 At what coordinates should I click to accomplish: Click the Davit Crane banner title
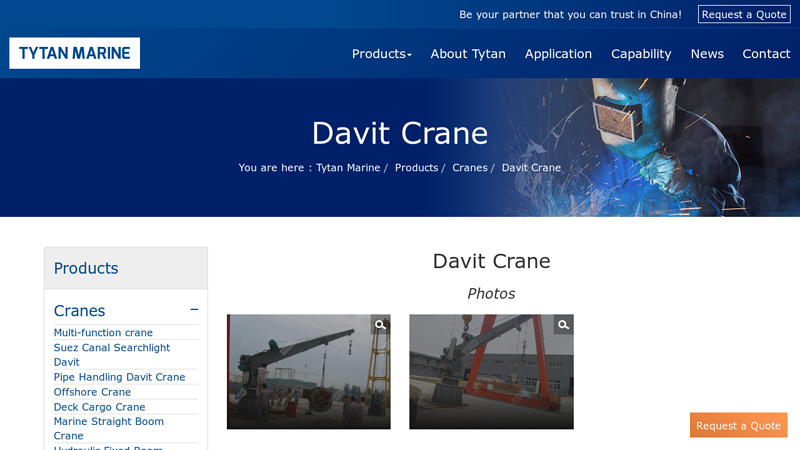(400, 133)
